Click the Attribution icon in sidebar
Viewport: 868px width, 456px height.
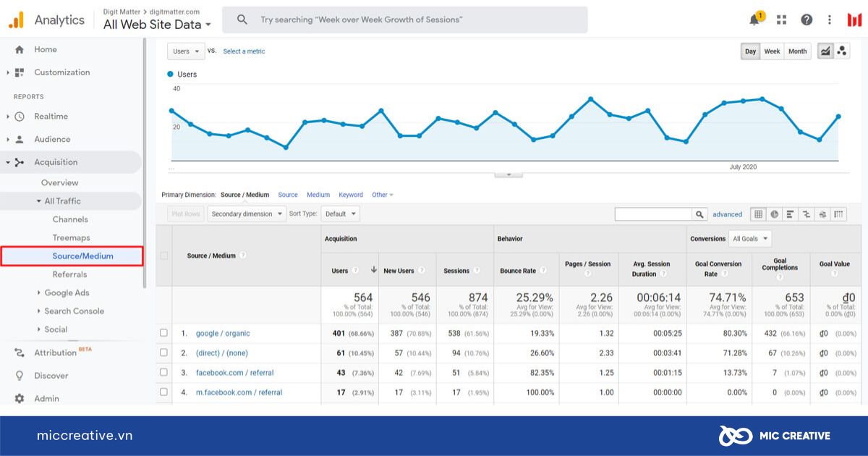click(20, 352)
